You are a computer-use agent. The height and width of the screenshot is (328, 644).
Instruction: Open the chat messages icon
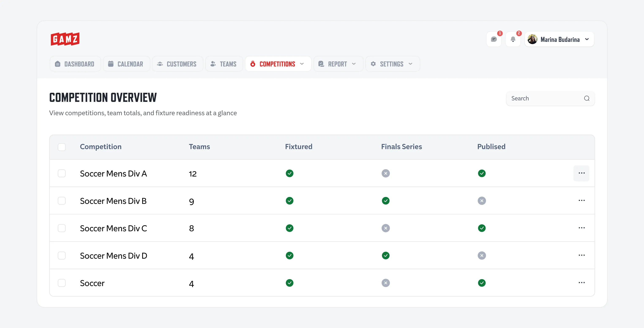click(494, 39)
